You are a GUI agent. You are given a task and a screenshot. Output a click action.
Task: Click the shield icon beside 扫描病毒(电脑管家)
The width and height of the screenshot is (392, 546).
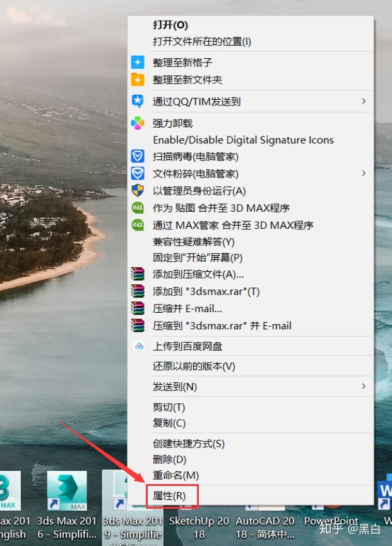(x=138, y=156)
